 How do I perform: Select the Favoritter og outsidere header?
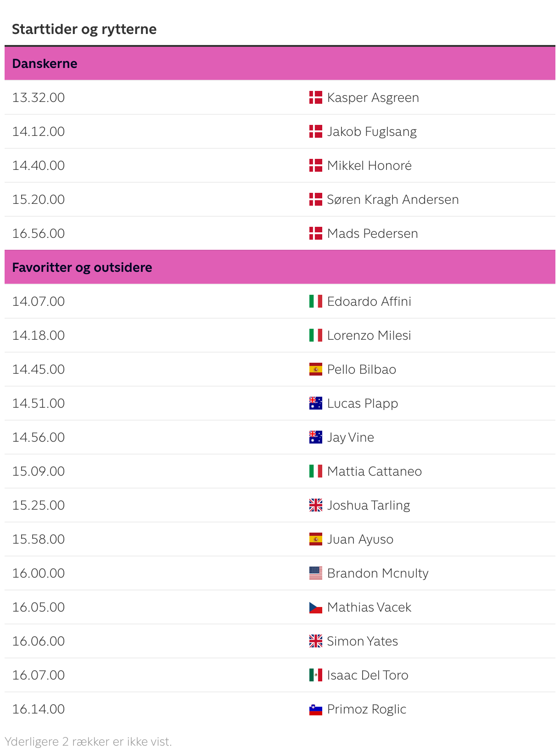click(82, 267)
